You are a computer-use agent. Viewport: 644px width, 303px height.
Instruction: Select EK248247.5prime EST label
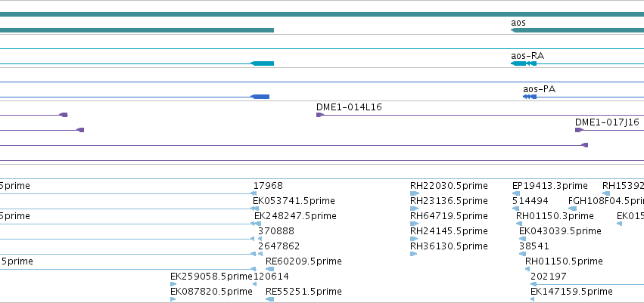coord(295,216)
